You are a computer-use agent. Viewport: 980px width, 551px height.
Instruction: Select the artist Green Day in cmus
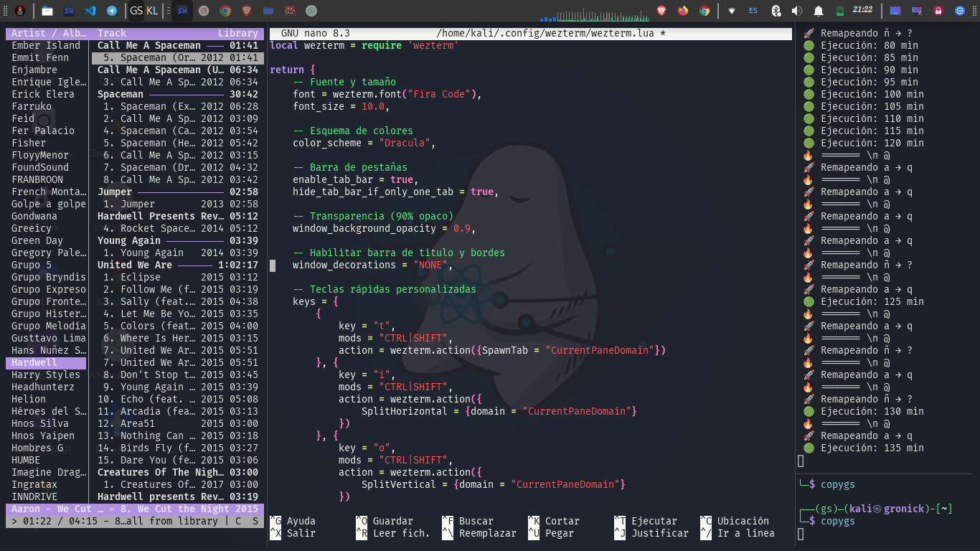pos(37,240)
